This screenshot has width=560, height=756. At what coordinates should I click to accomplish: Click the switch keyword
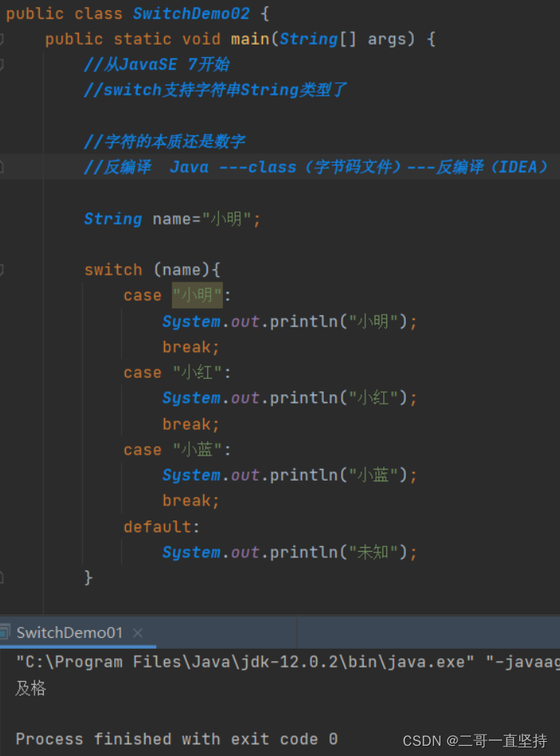click(113, 269)
